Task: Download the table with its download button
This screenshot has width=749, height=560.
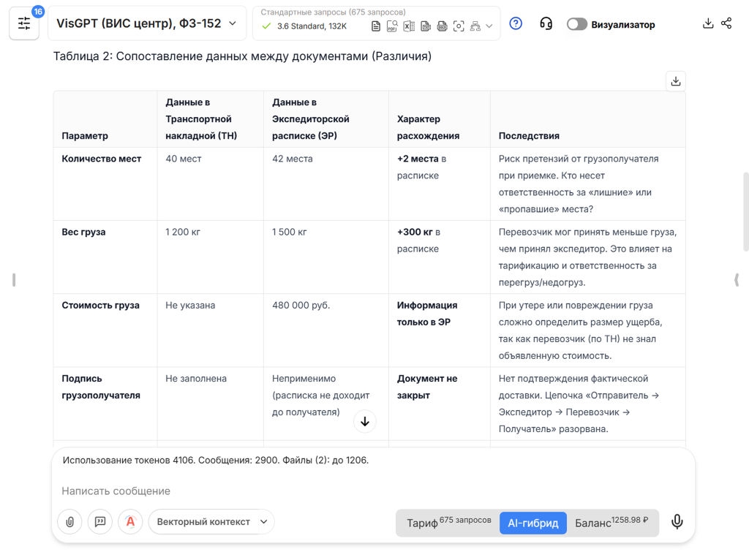Action: (675, 81)
